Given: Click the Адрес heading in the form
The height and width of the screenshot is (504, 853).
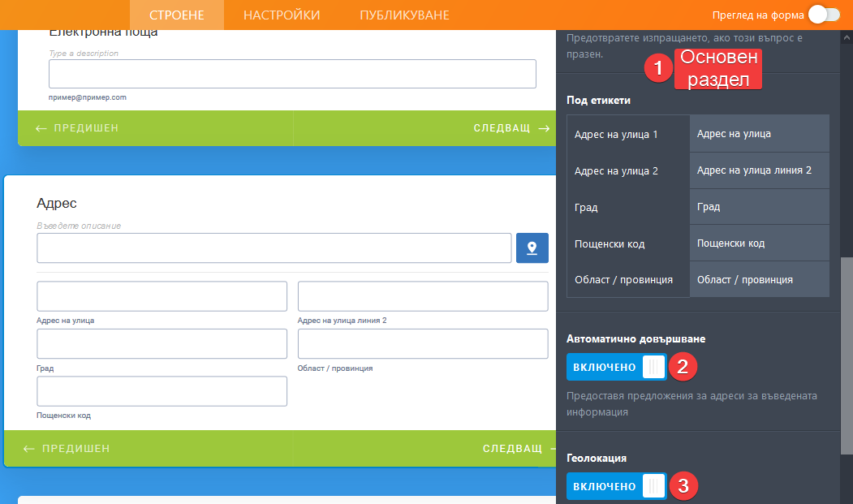Looking at the screenshot, I should click(57, 203).
